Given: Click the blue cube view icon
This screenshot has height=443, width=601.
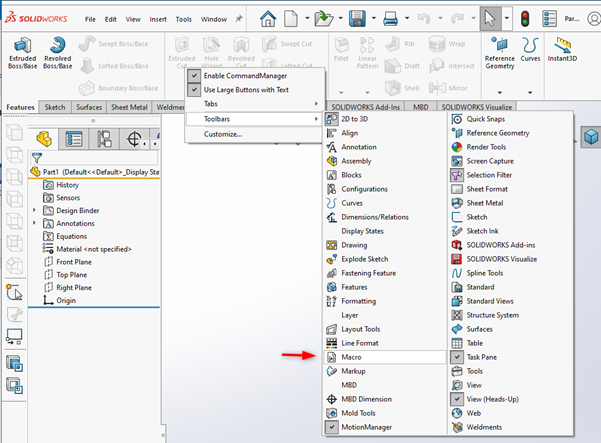Looking at the screenshot, I should click(x=591, y=137).
